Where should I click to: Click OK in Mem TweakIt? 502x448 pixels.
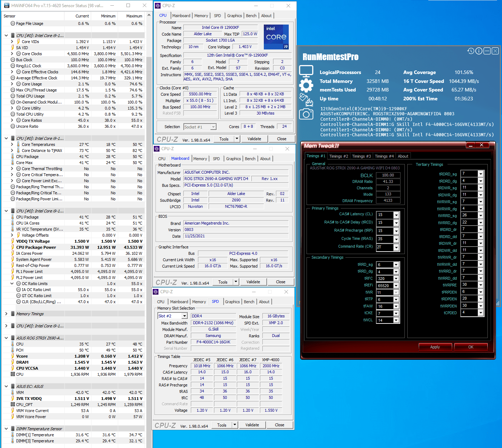click(x=471, y=347)
